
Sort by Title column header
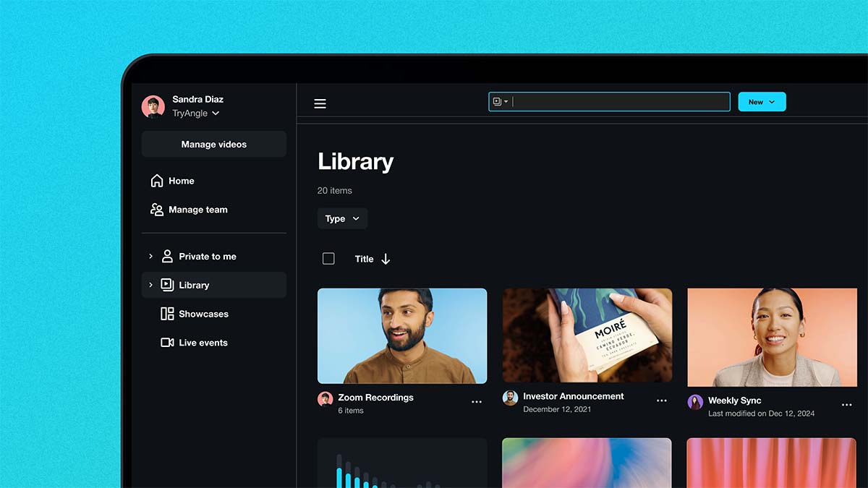coord(364,259)
